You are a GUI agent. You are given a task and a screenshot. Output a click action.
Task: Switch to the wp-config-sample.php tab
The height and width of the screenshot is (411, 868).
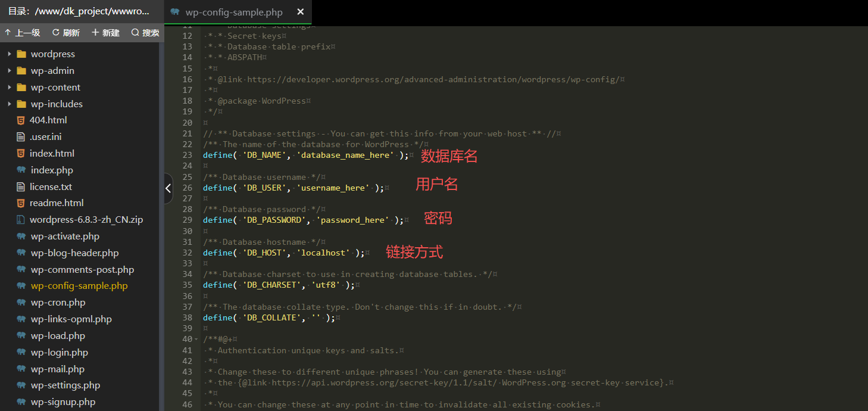(233, 13)
